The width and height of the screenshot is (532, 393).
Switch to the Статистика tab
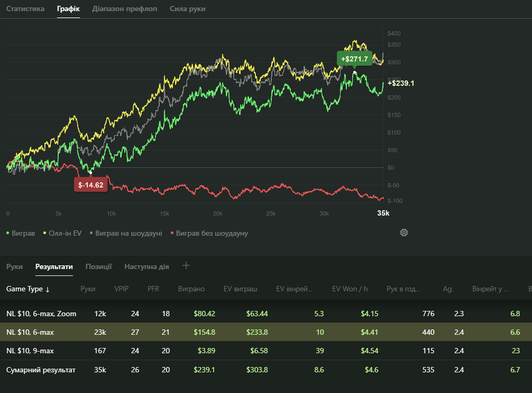[x=25, y=9]
